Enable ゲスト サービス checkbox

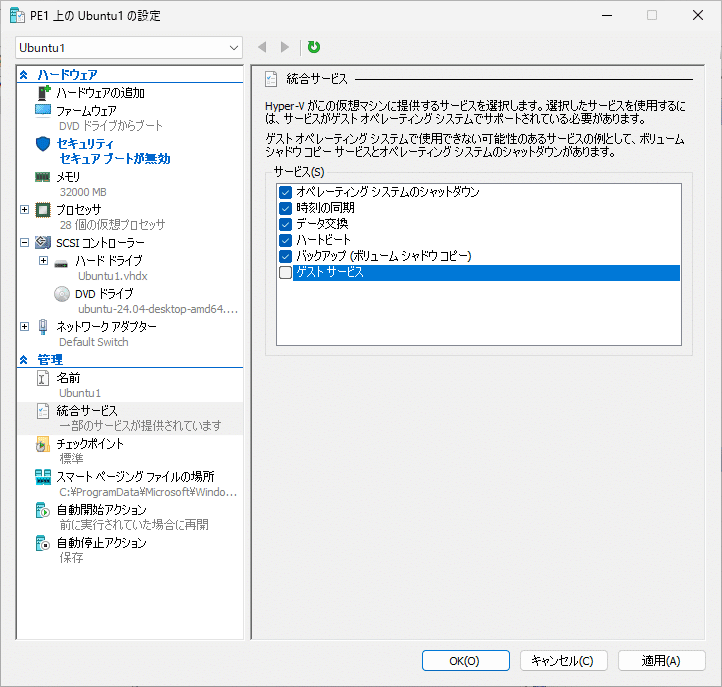click(285, 273)
